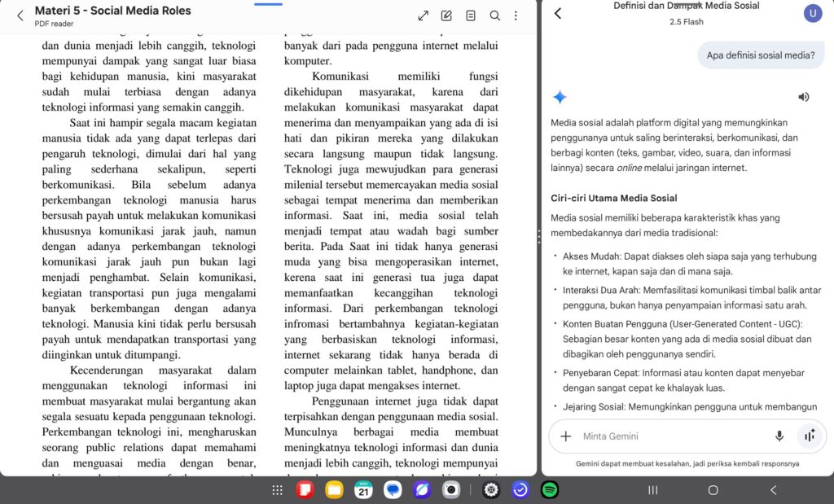This screenshot has height=504, width=834.
Task: Tap the split-screen divider handle
Action: coord(538,236)
